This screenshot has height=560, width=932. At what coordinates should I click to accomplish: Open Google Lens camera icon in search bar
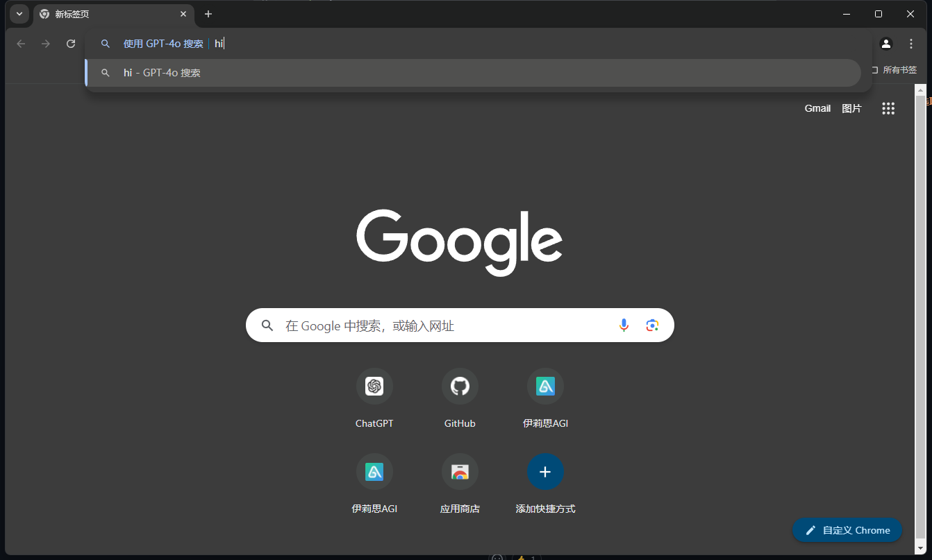point(651,325)
